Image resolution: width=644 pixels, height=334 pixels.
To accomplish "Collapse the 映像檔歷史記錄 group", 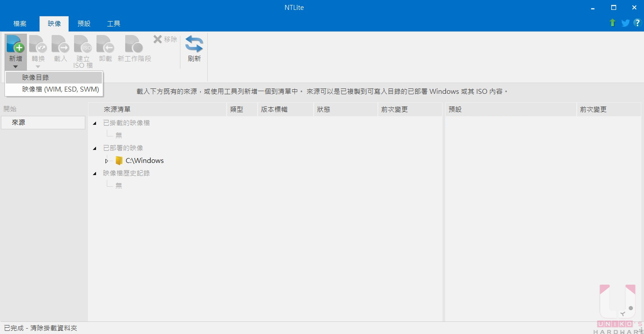I will (x=94, y=173).
